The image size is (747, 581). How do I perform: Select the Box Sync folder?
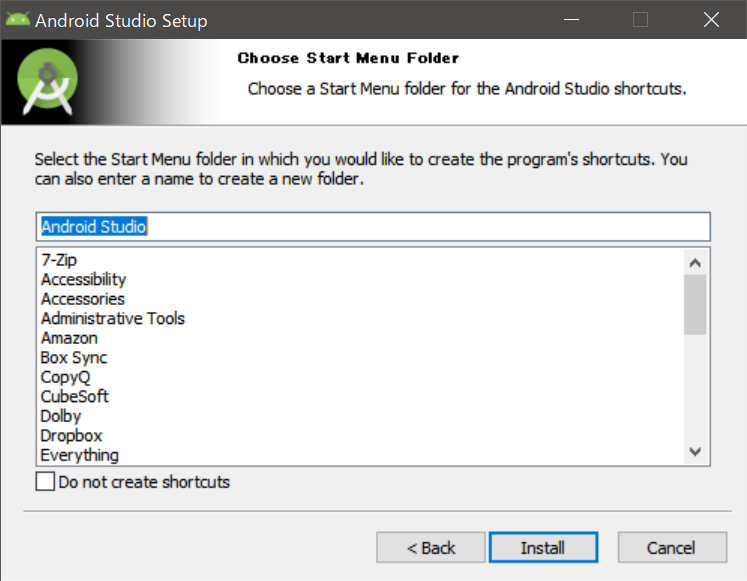[x=74, y=358]
